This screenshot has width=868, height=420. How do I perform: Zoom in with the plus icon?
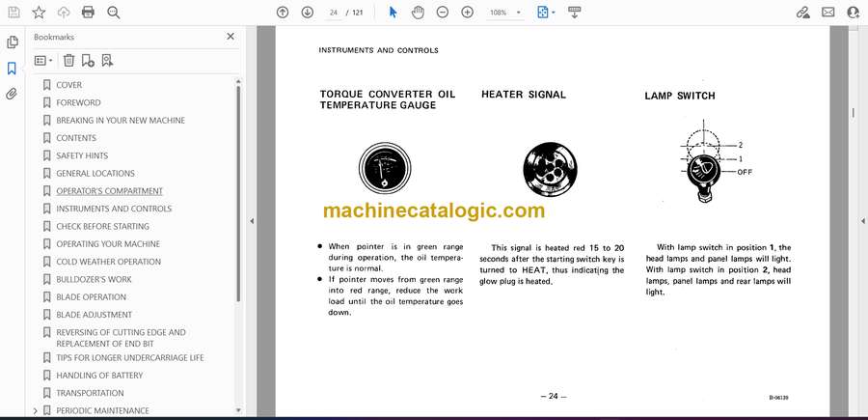pos(467,13)
